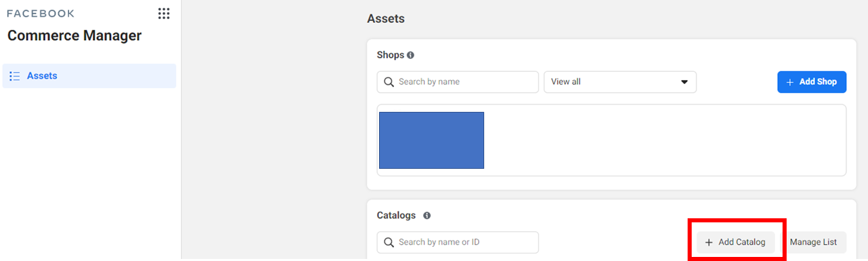The image size is (868, 261).
Task: Click the FACEBOOK wordmark
Action: pyautogui.click(x=41, y=14)
